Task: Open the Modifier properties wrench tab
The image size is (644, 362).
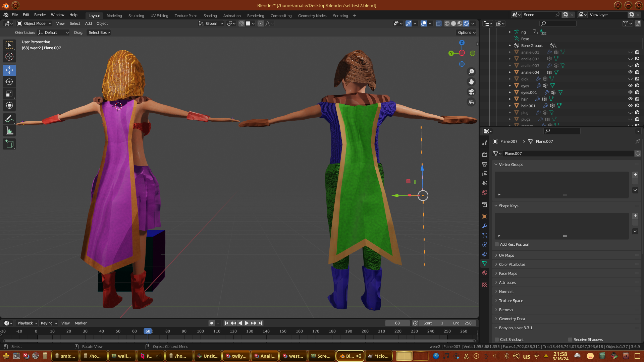Action: (485, 226)
